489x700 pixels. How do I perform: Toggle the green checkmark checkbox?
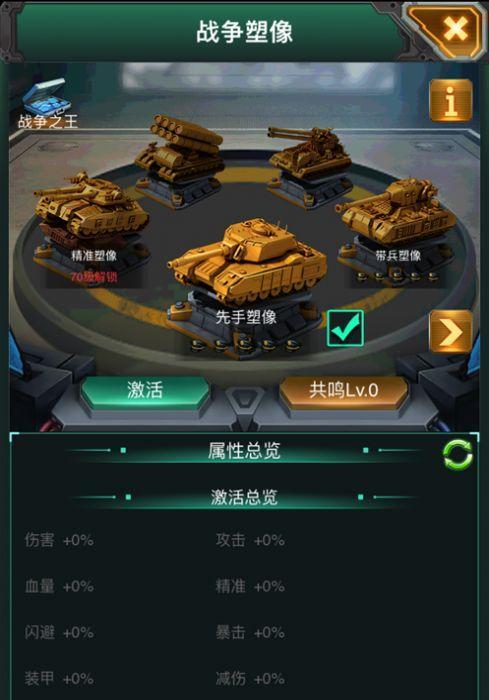(x=345, y=329)
